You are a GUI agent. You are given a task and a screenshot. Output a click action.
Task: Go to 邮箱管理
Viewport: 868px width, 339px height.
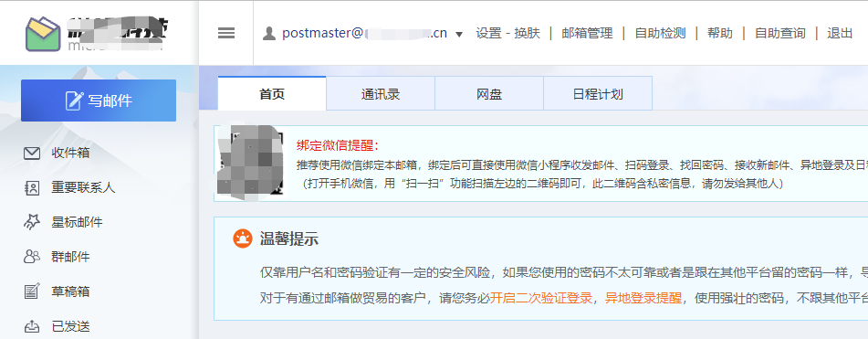(587, 33)
